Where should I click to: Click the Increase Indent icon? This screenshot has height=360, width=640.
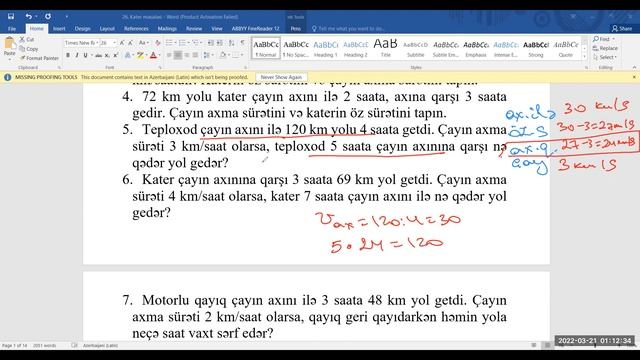(x=220, y=43)
